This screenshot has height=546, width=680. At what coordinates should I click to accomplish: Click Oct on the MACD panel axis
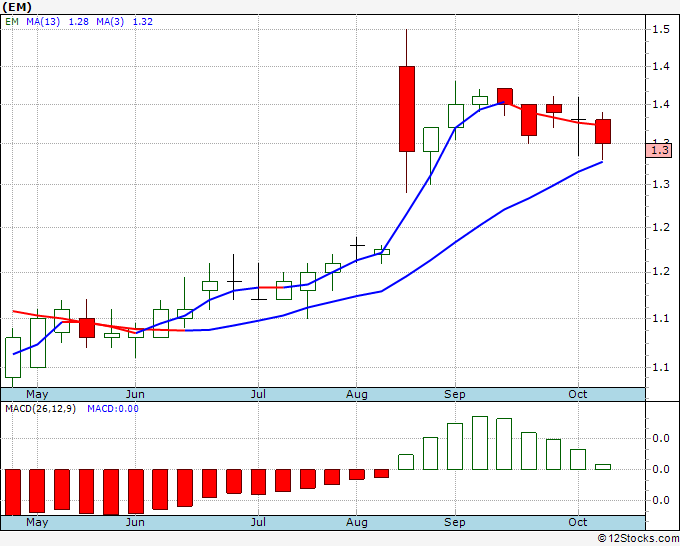578,522
